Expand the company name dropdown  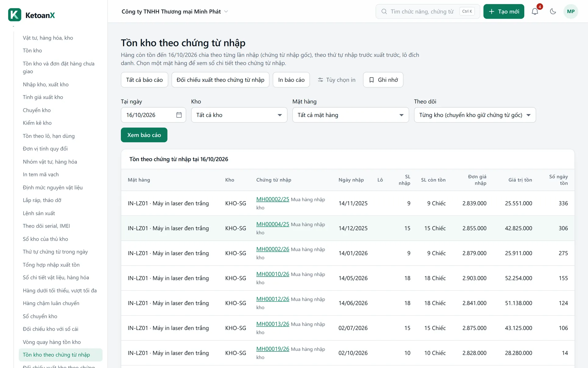[175, 12]
